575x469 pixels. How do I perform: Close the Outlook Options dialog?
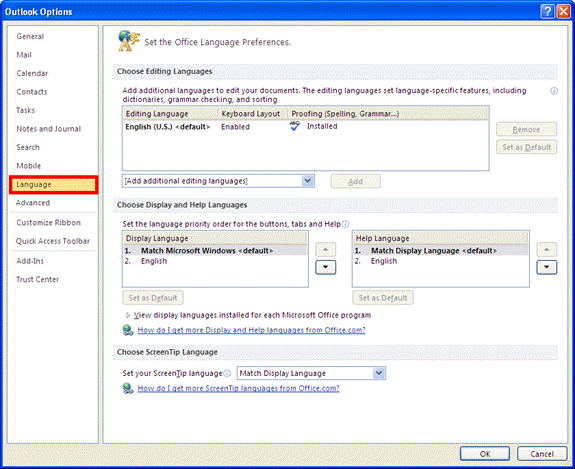point(563,12)
